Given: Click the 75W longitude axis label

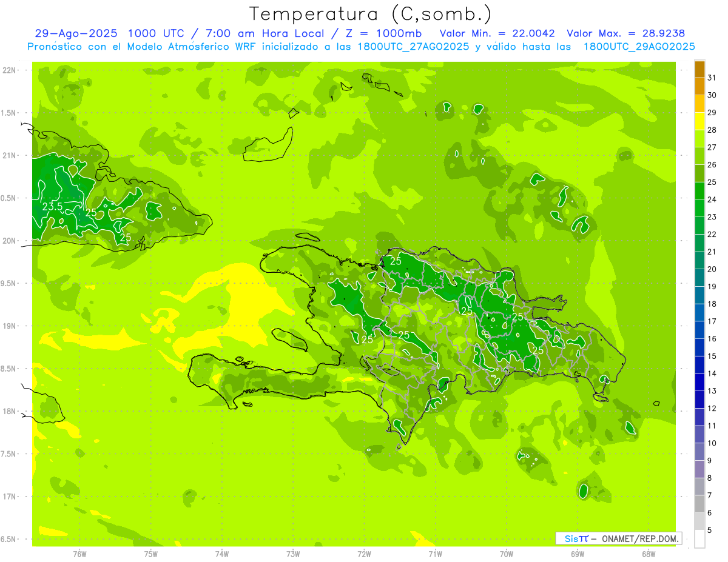Looking at the screenshot, I should (x=150, y=554).
